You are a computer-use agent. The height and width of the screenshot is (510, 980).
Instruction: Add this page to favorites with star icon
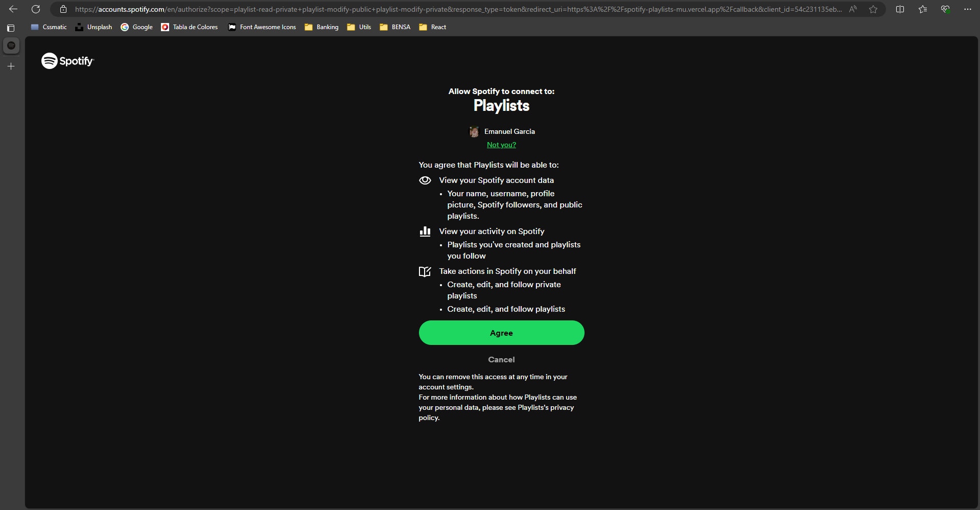pyautogui.click(x=873, y=9)
